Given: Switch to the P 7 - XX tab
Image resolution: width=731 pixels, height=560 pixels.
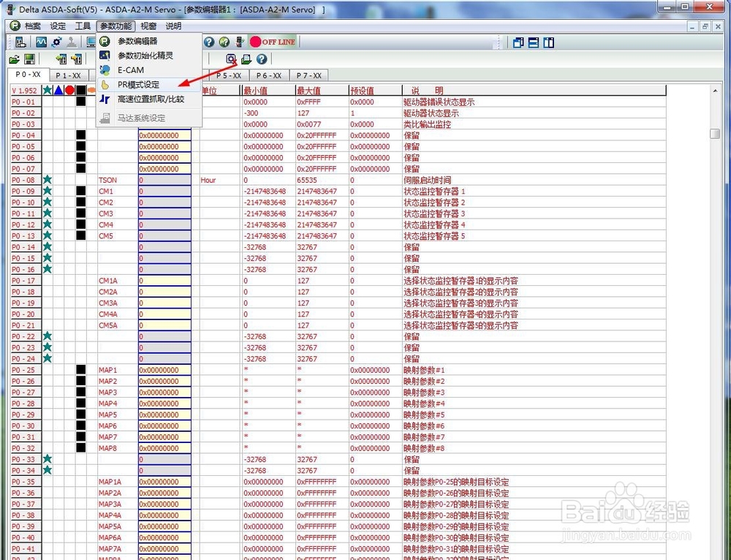Looking at the screenshot, I should click(309, 75).
